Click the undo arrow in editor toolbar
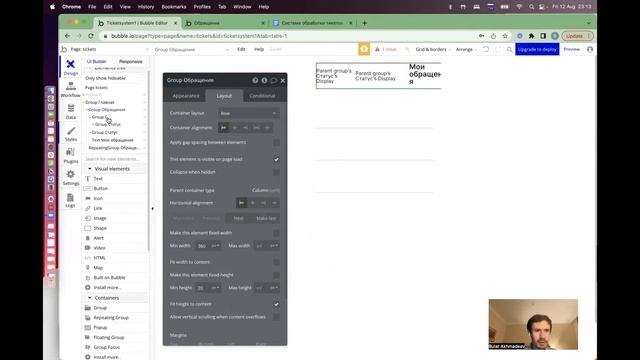640x360 pixels. tap(486, 49)
